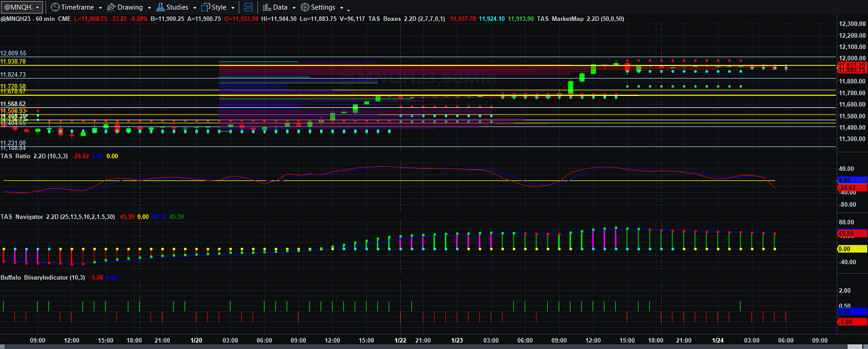
Task: Click the yellow 0.00 Navigator value tag
Action: [852, 248]
